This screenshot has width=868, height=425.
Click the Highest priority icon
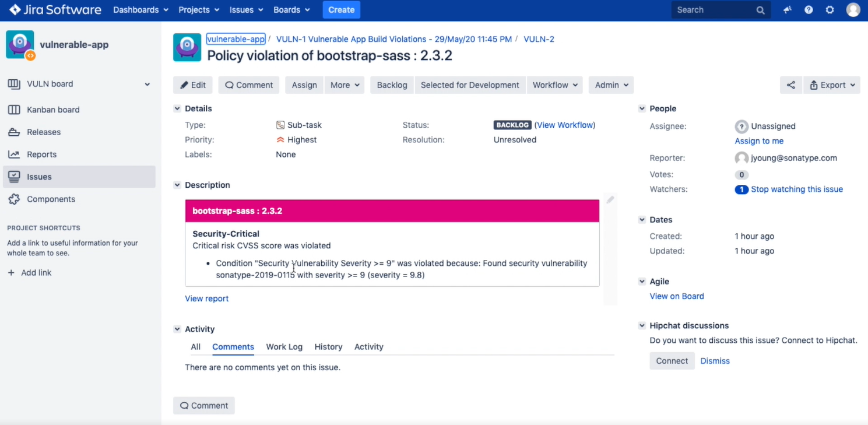click(x=280, y=140)
